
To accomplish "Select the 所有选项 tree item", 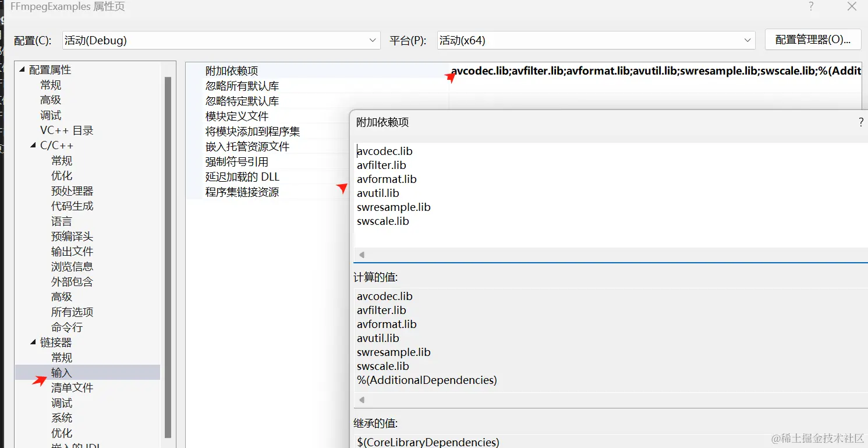I will [x=72, y=312].
